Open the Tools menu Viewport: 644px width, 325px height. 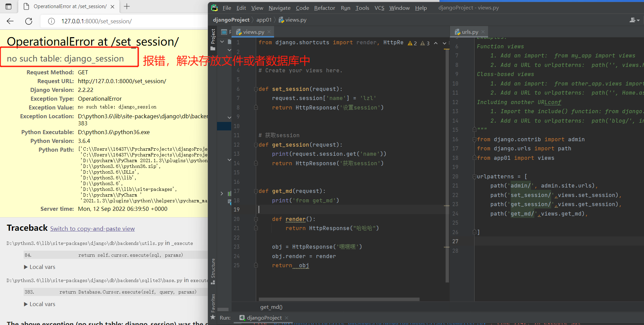coord(362,8)
